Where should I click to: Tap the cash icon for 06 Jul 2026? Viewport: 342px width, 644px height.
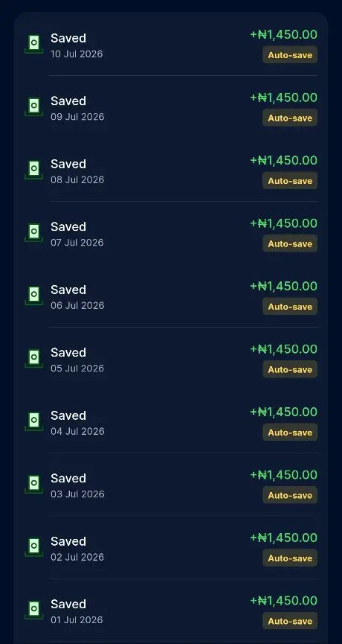pos(34,296)
